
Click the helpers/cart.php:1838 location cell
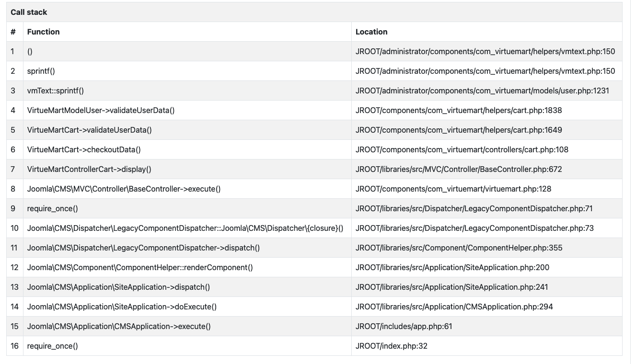[x=459, y=110]
